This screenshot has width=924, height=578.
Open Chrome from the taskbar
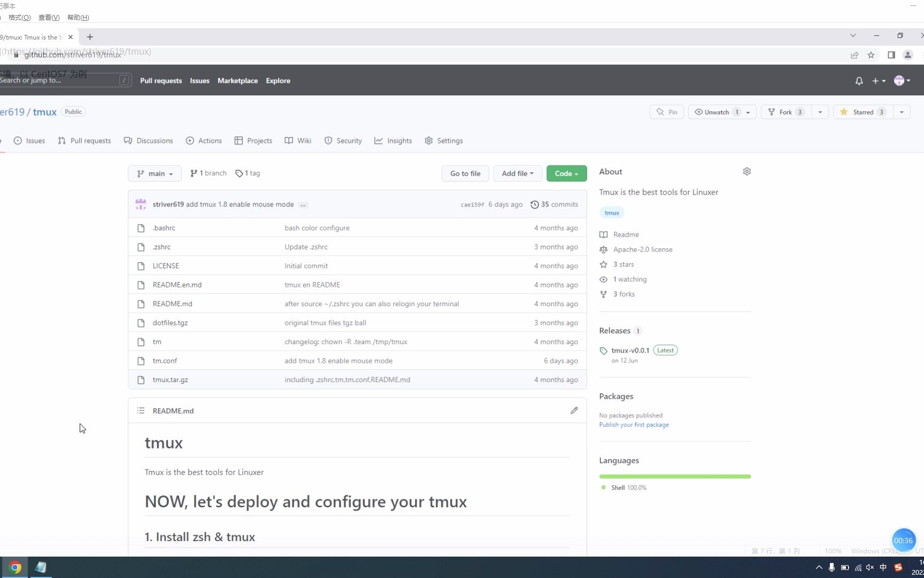[x=15, y=567]
